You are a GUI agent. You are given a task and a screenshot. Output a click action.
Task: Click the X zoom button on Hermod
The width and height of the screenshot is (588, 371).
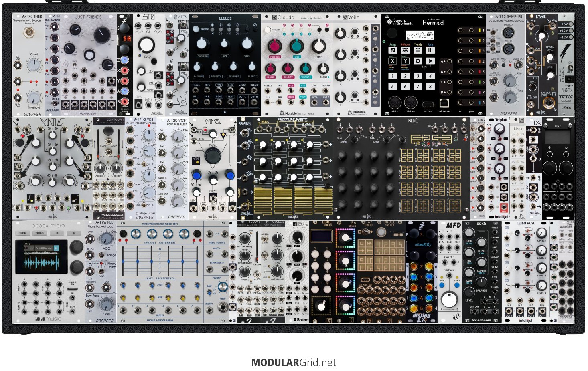[x=393, y=61]
